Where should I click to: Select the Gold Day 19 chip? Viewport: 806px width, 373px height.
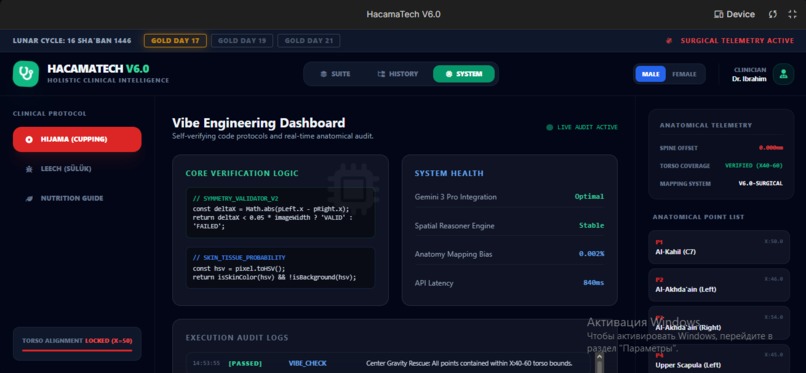coord(242,41)
